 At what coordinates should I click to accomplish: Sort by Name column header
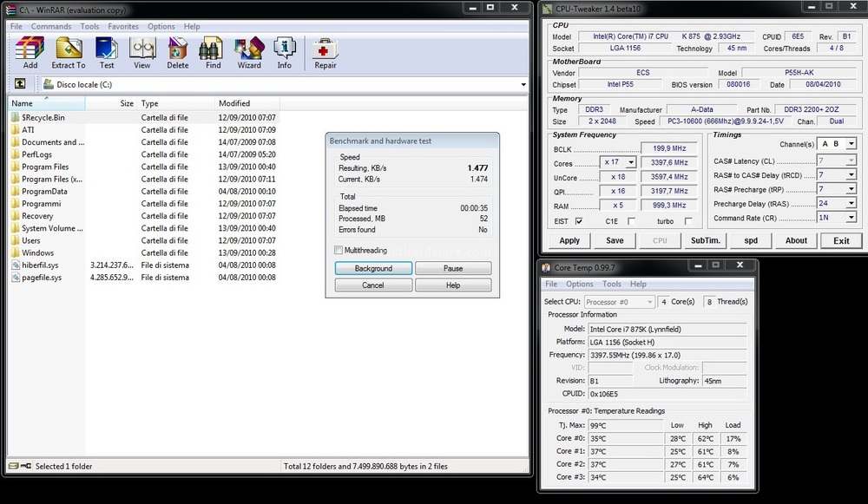point(47,103)
